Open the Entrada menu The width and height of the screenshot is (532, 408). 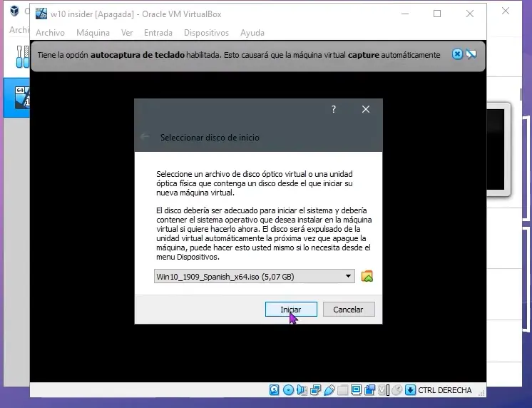(158, 33)
